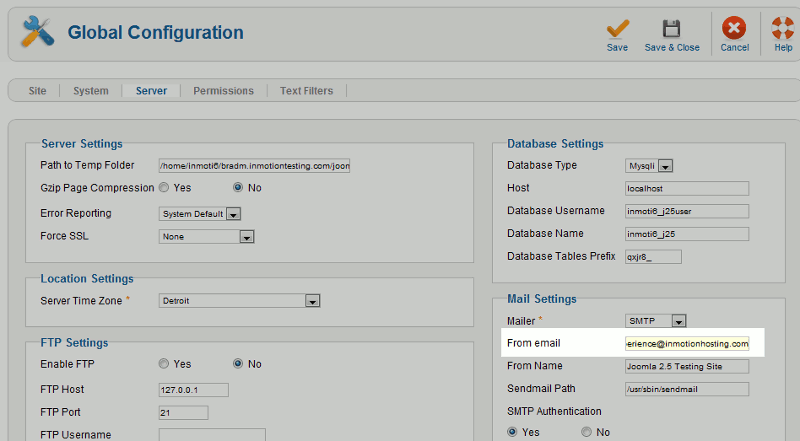Change the Mailer dropdown from SMTP
Image resolution: width=800 pixels, height=441 pixels.
tap(679, 321)
